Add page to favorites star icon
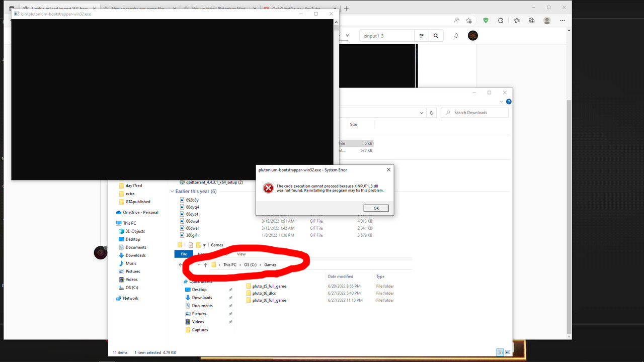644x362 pixels. (469, 21)
